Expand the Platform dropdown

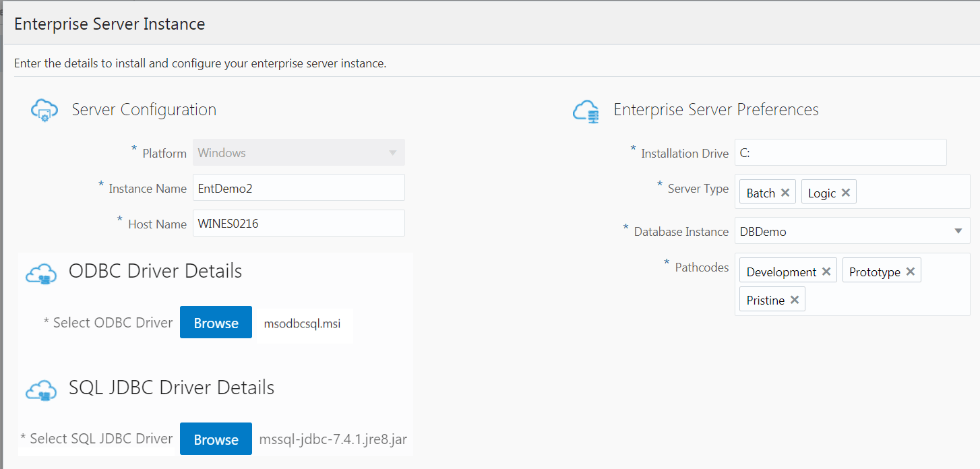pos(392,152)
